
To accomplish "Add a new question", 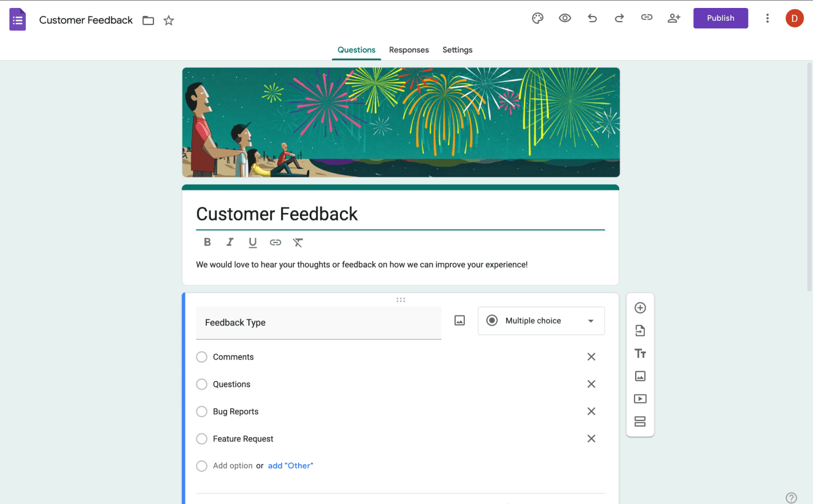I will click(640, 308).
